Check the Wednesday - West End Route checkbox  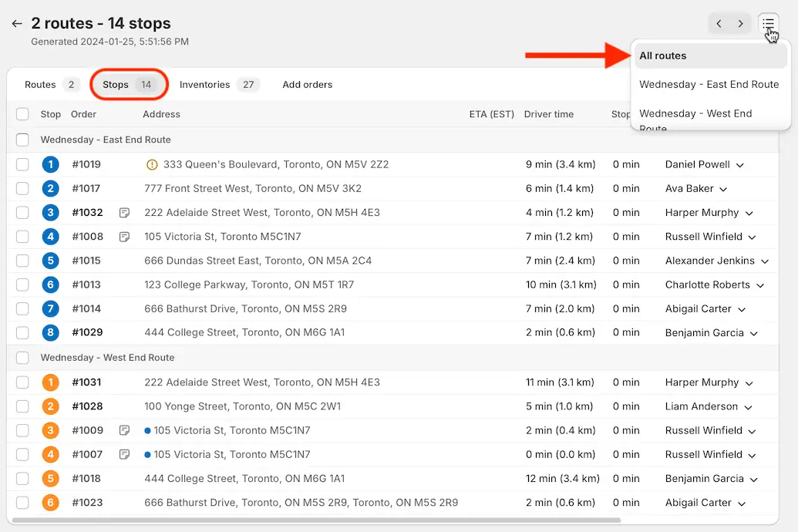(x=22, y=358)
